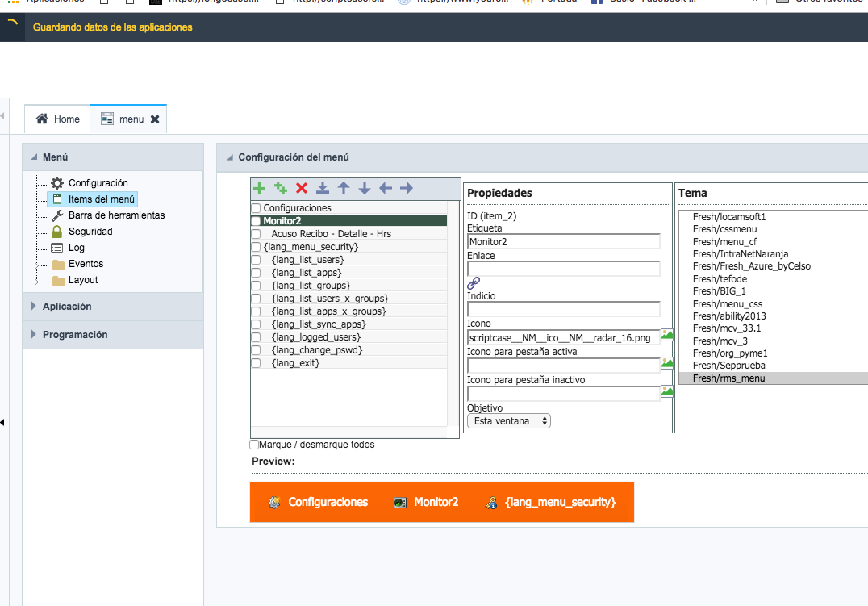Open the Objetivo Esta ventana dropdown
This screenshot has height=606, width=868.
[509, 421]
